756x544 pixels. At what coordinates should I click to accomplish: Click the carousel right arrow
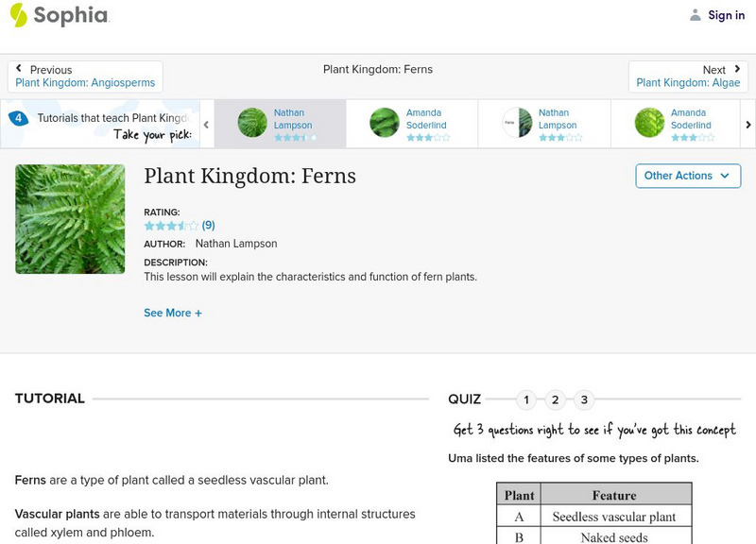pos(748,124)
